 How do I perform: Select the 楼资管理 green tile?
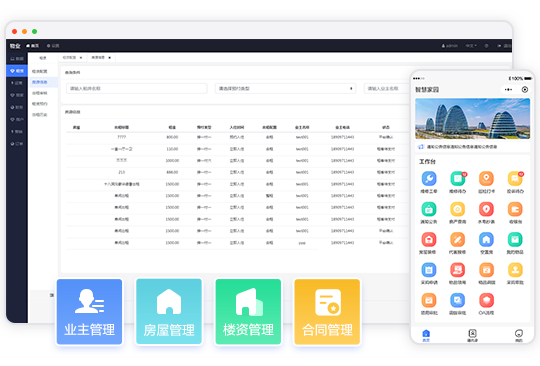(x=248, y=312)
